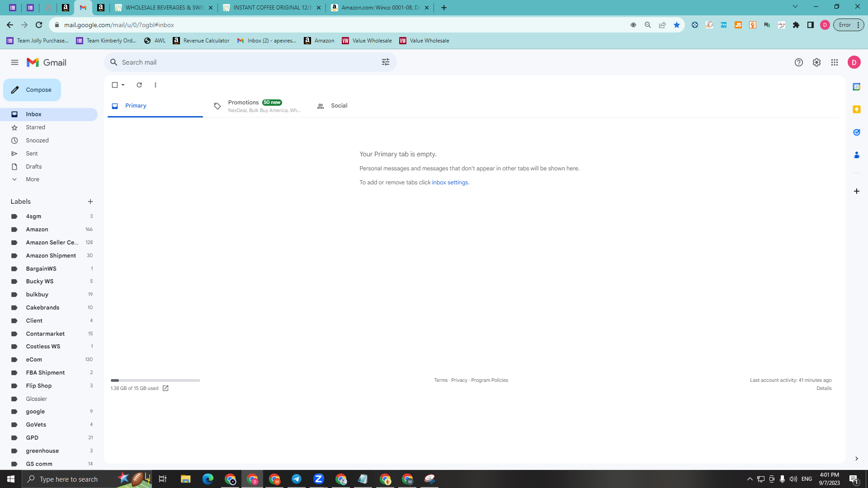
Task: Switch to the Promotions tab
Action: click(x=258, y=106)
